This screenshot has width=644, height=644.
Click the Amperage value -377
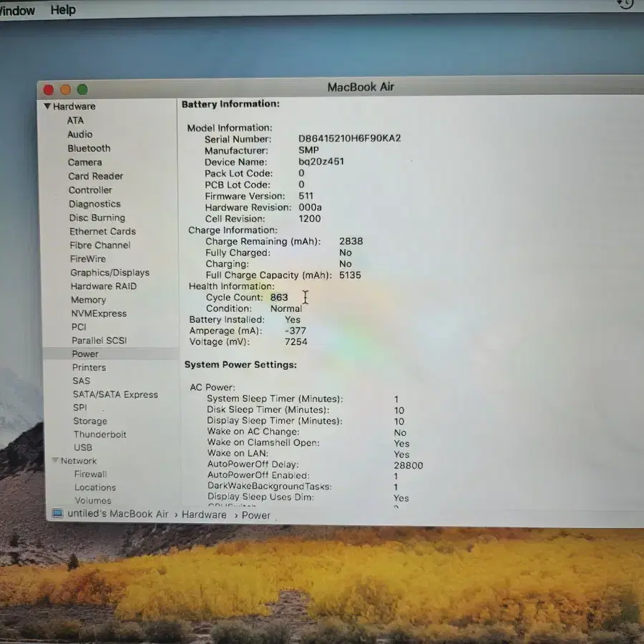(x=296, y=331)
